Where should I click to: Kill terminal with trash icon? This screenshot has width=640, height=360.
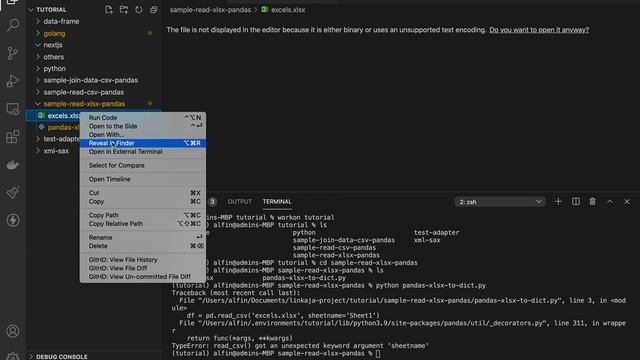click(x=592, y=202)
